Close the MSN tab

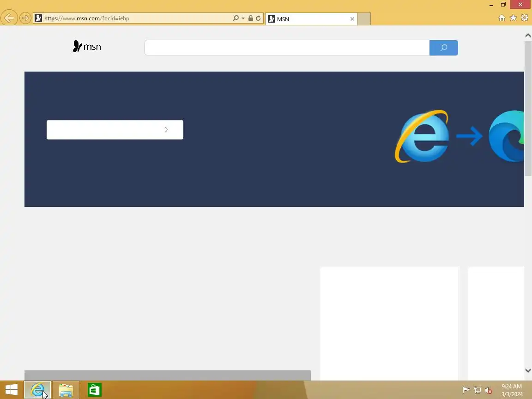point(352,19)
